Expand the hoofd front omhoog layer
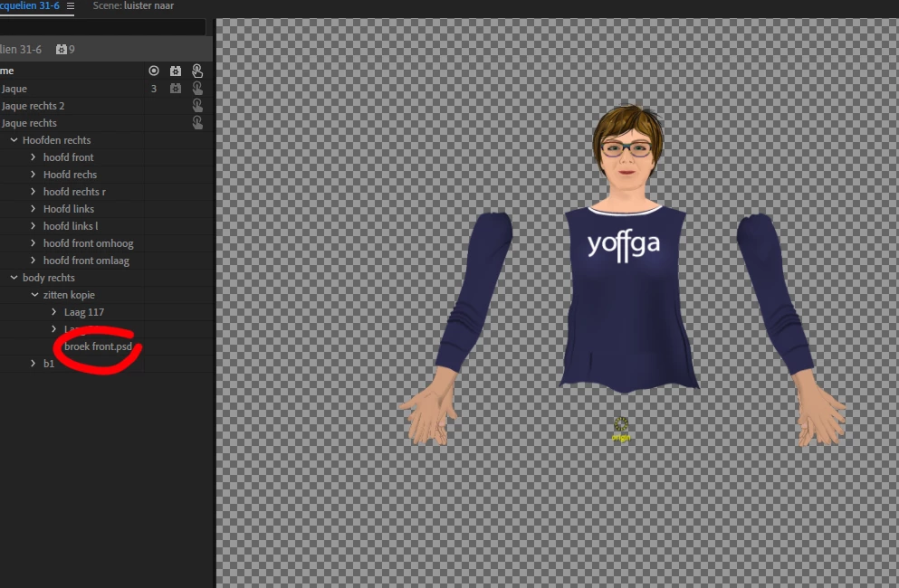Screen dimensions: 899x588 tap(33, 243)
